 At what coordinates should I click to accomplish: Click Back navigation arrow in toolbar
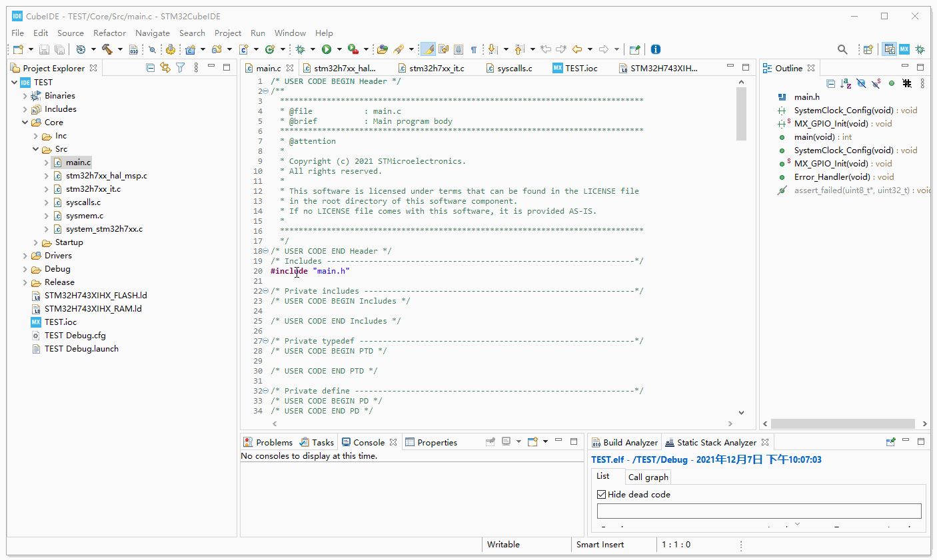tap(577, 49)
